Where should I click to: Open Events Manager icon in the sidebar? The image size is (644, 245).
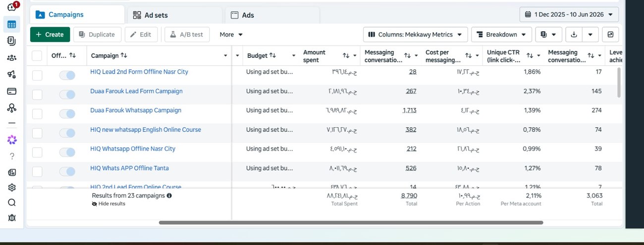12,108
